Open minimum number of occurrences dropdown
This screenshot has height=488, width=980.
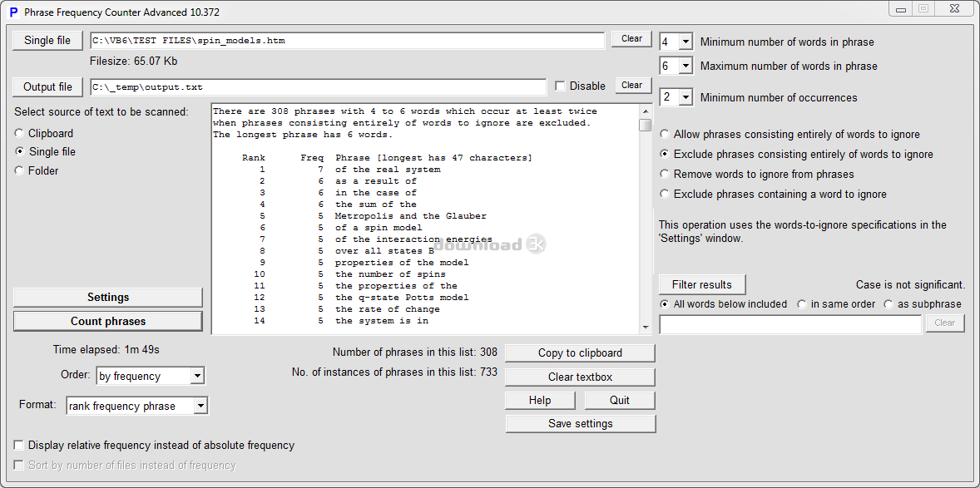[686, 97]
